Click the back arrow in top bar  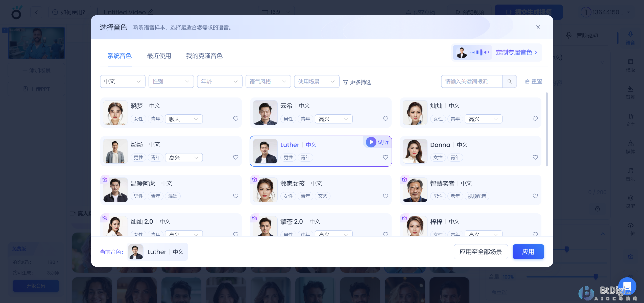[36, 12]
